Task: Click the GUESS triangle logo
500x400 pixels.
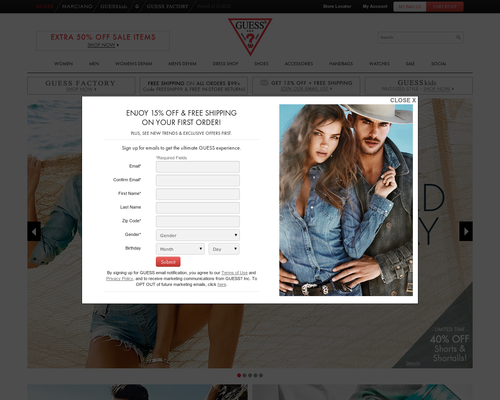Action: tap(250, 36)
